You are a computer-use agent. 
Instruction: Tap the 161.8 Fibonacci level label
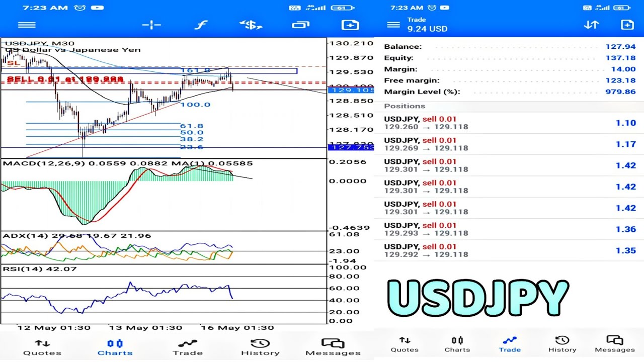tap(195, 71)
